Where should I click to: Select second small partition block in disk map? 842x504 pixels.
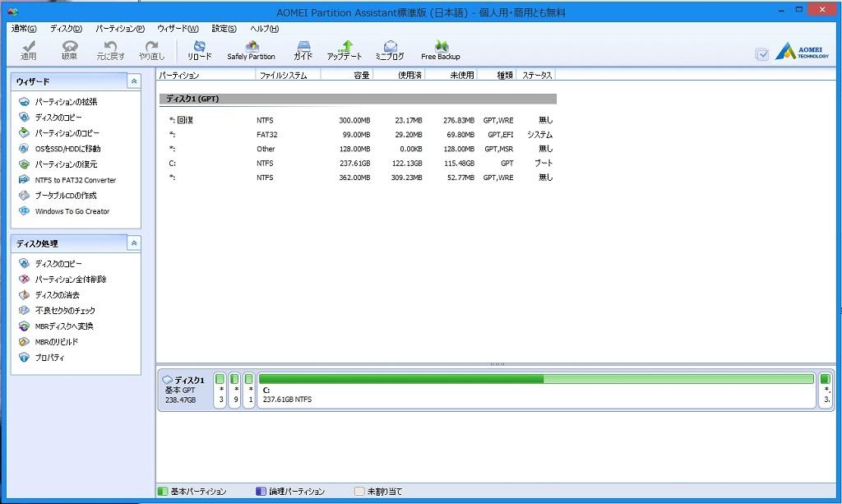(x=234, y=390)
